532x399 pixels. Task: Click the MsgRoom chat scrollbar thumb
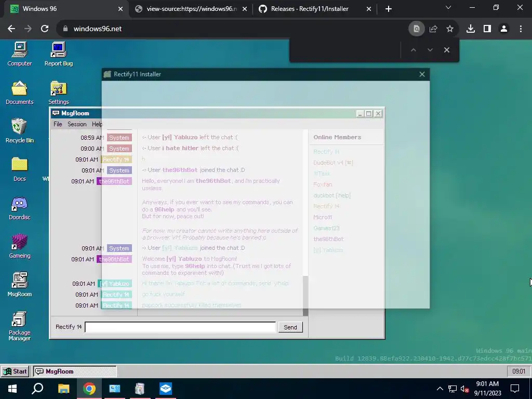(305, 296)
